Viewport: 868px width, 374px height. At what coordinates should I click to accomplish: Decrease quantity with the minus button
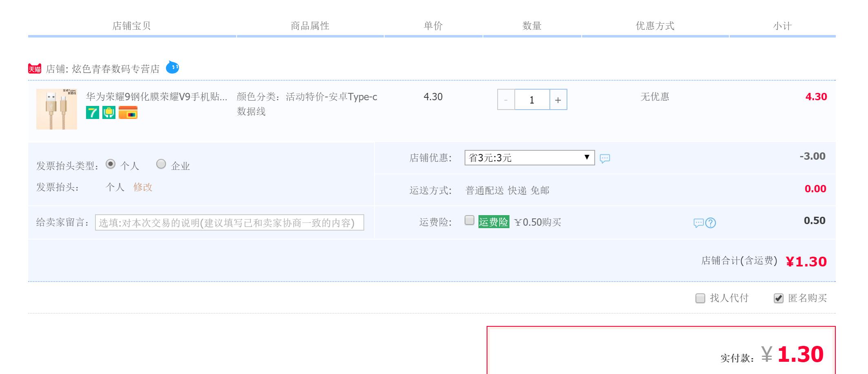[x=506, y=99]
